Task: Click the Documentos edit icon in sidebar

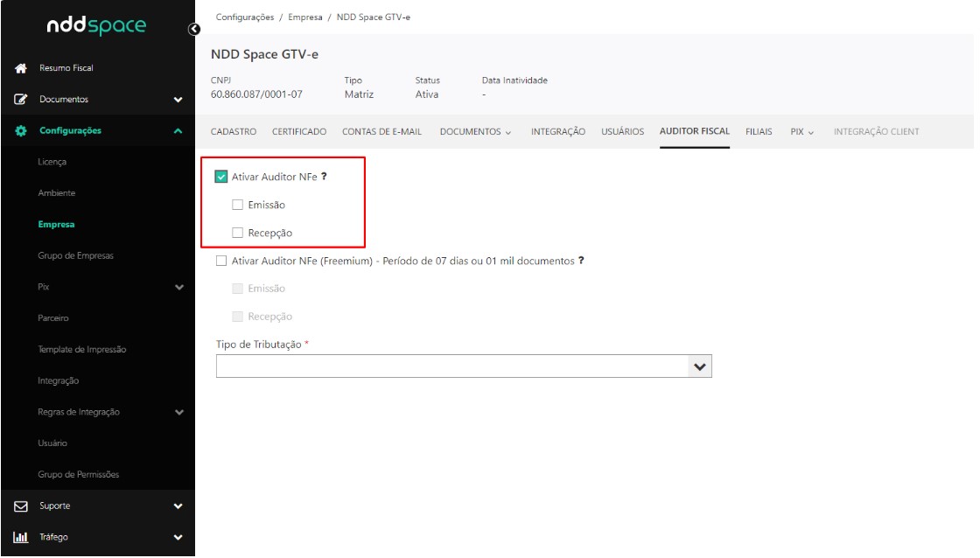Action: [19, 100]
